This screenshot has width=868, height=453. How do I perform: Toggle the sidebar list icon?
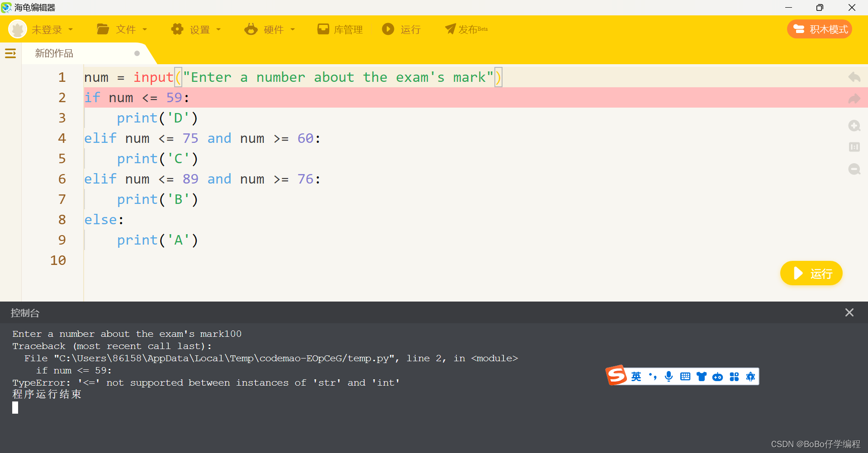[10, 53]
